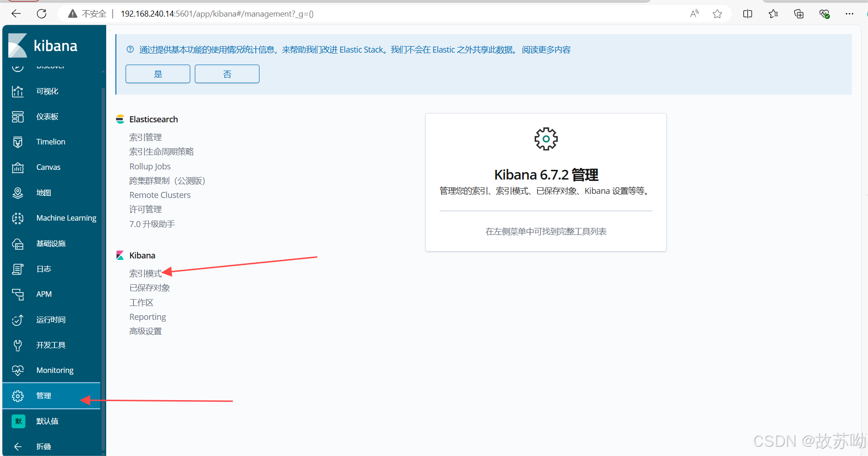Collapse sidebar with the arrow icon
Screen dimensions: 868x456
pos(18,446)
